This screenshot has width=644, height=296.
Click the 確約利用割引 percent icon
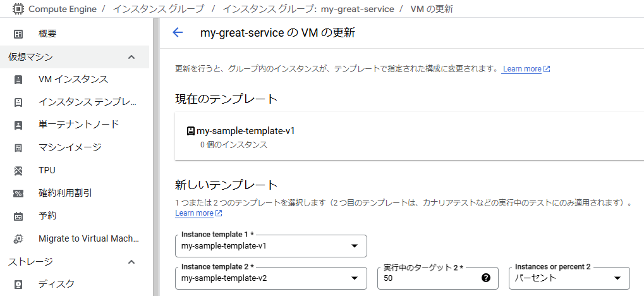tap(18, 194)
